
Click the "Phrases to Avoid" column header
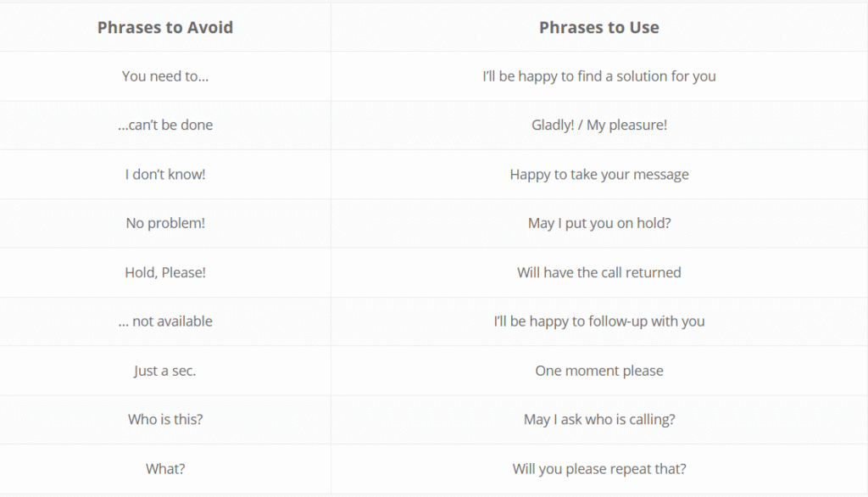coord(165,27)
